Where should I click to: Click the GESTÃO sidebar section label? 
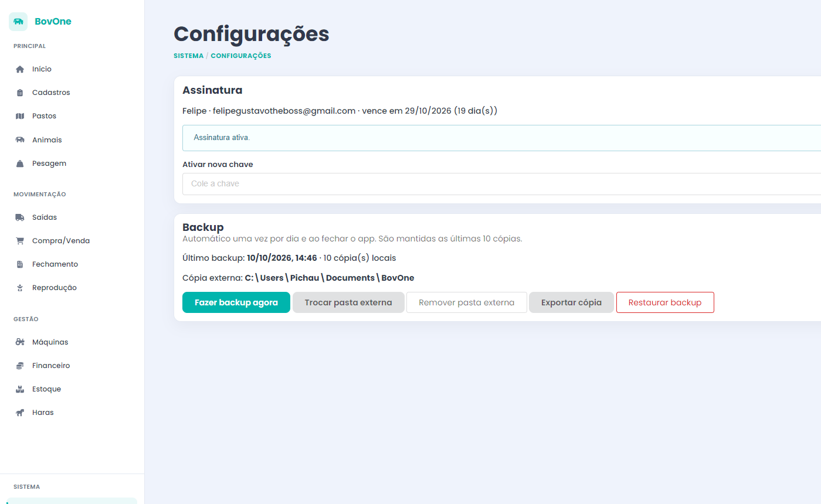pos(26,319)
